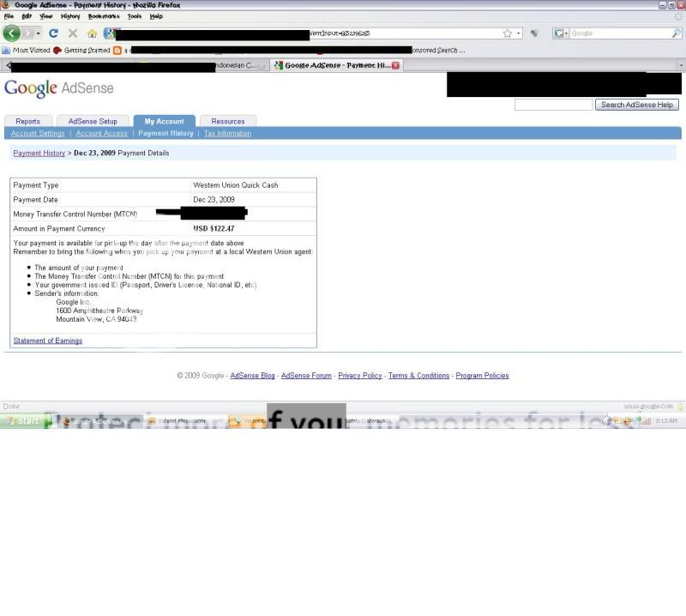
Task: Click the USD $122.47 amount value
Action: [x=214, y=228]
